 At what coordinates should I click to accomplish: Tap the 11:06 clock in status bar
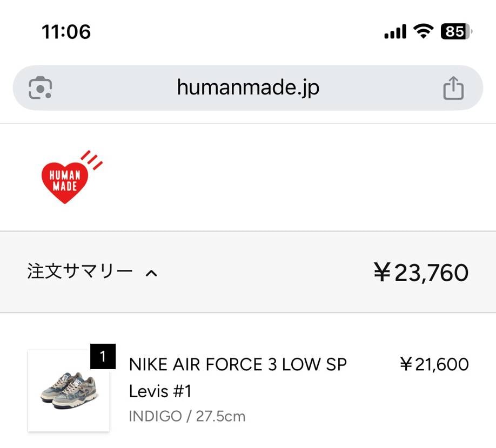tap(66, 32)
